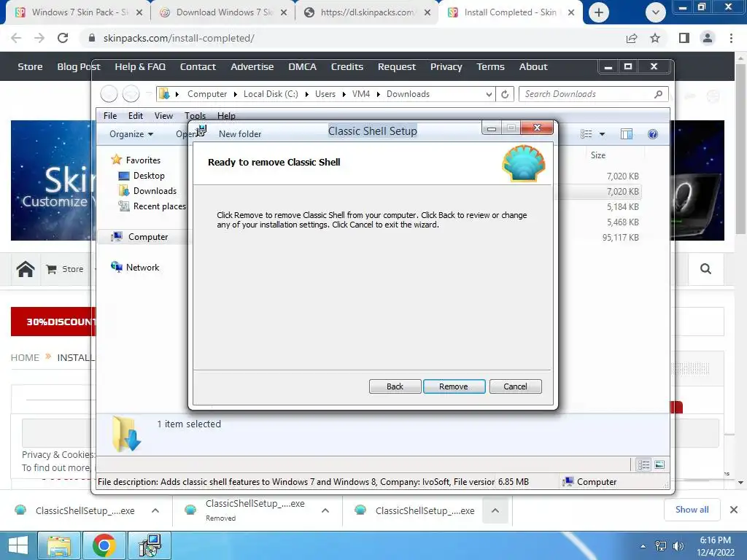This screenshot has width=747, height=560.
Task: Open change view icon in Explorer
Action: click(586, 134)
